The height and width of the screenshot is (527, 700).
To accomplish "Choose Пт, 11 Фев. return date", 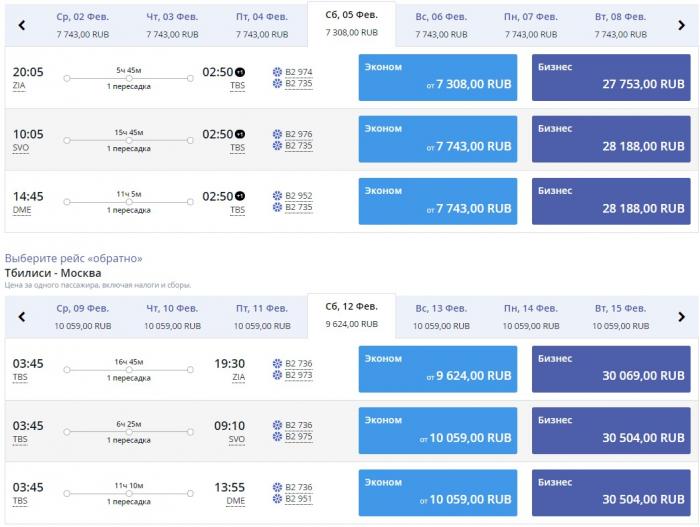I will [x=262, y=316].
